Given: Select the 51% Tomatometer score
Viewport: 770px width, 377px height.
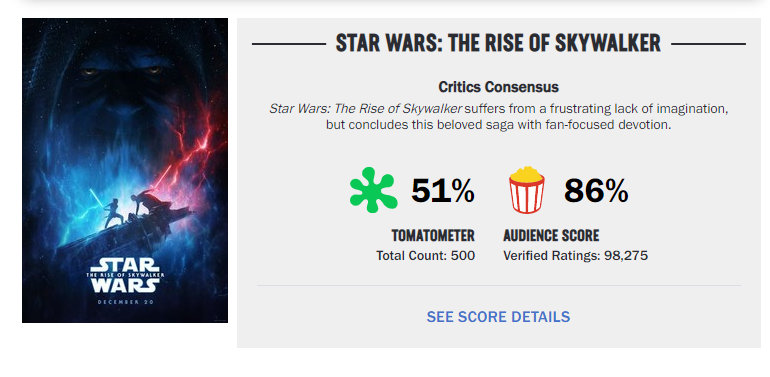Looking at the screenshot, I should coord(443,190).
